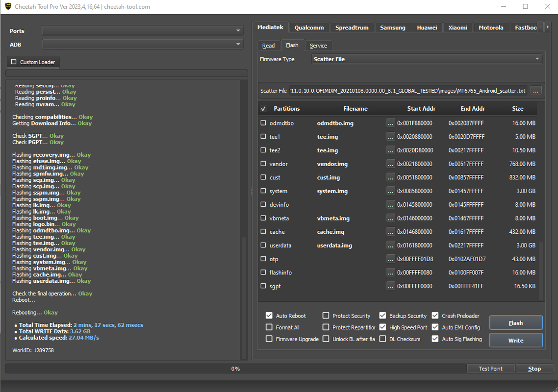Image resolution: width=558 pixels, height=392 pixels.
Task: Select WorkID: 1289758 text in log
Action: 33,350
